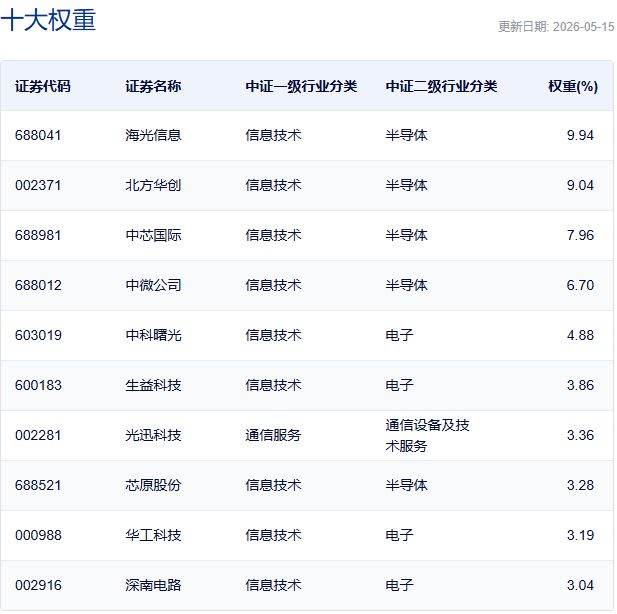Screen dimensions: 617x614
Task: Click the 权重(%) column header
Action: [573, 86]
